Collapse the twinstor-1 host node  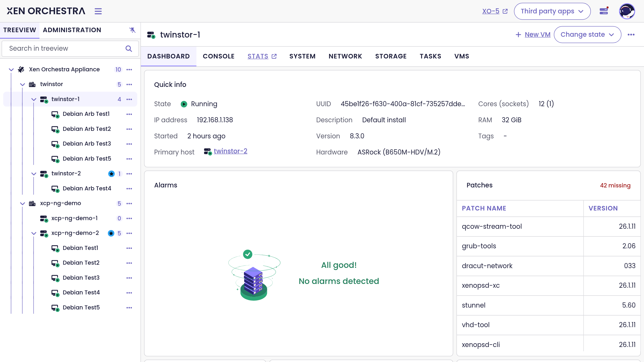click(x=34, y=99)
